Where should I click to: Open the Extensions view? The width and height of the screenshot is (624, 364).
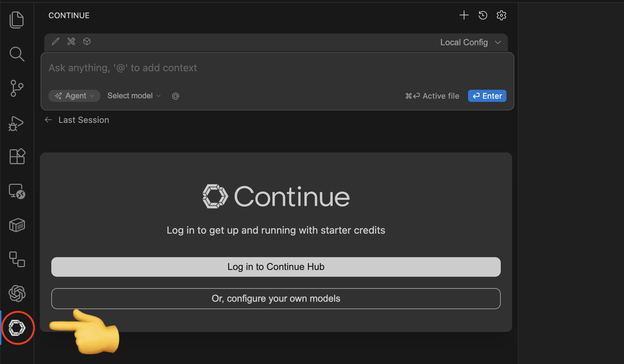(x=17, y=157)
